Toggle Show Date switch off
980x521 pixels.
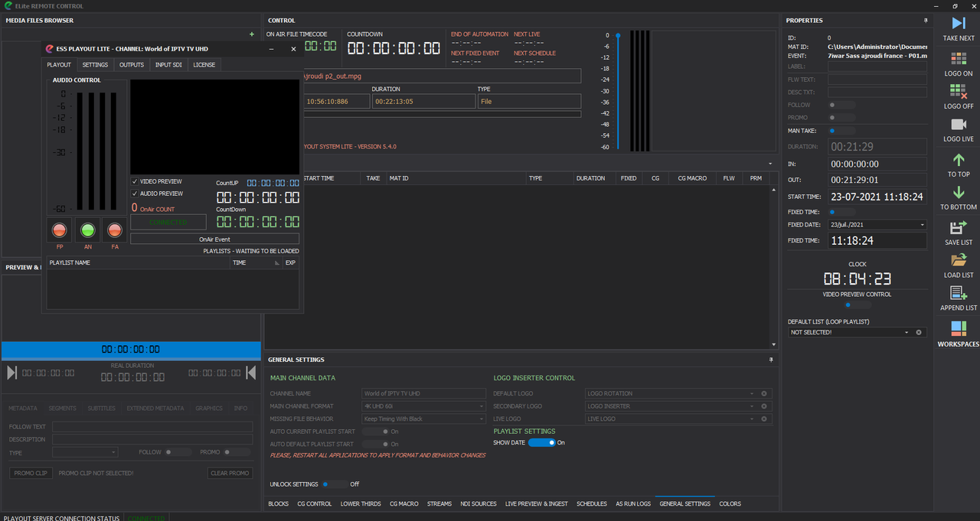(541, 442)
